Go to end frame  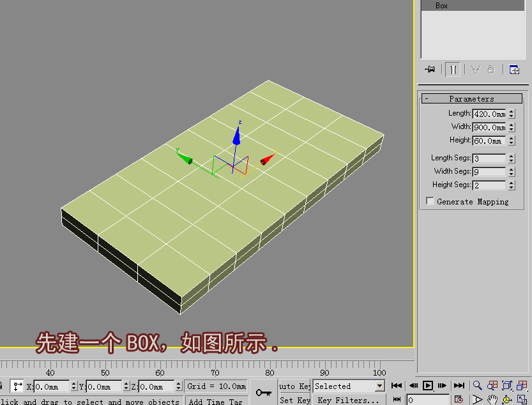[459, 386]
